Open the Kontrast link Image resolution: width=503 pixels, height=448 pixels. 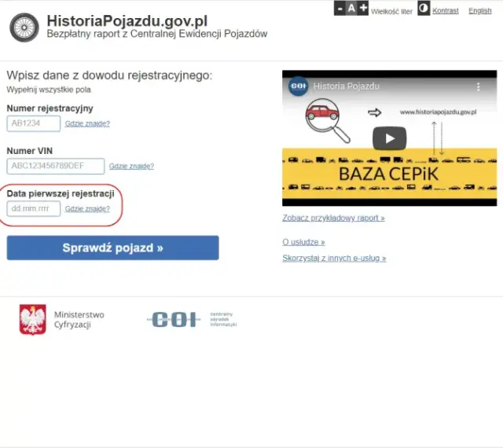coord(446,10)
